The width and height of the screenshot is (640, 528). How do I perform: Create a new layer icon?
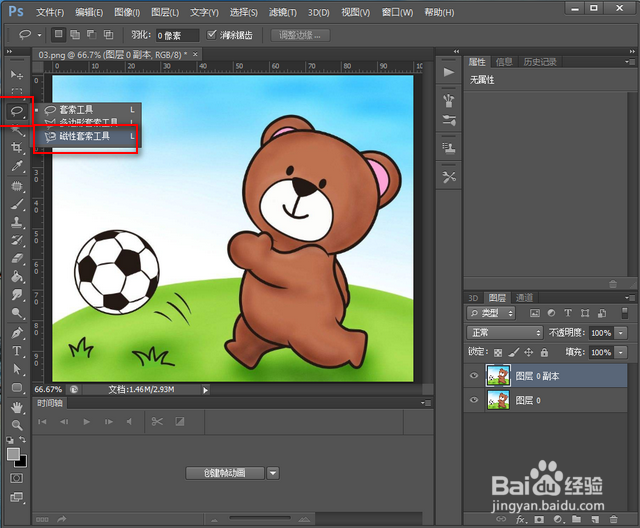(595, 519)
